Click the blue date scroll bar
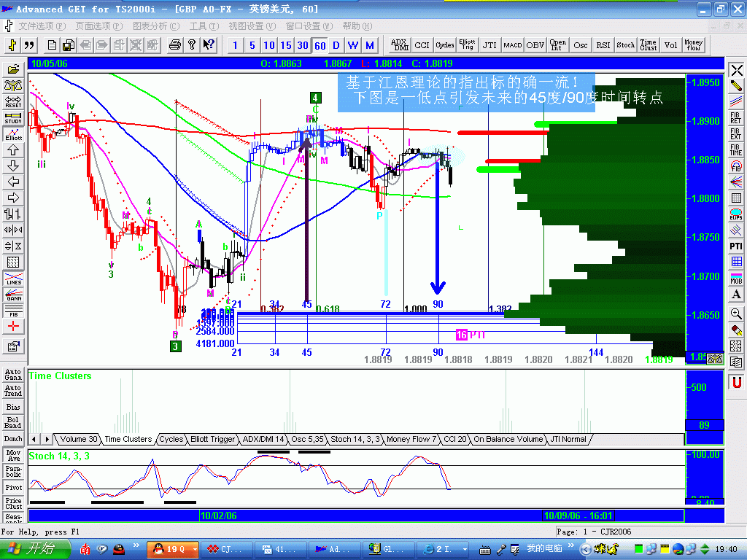 pyautogui.click(x=356, y=516)
